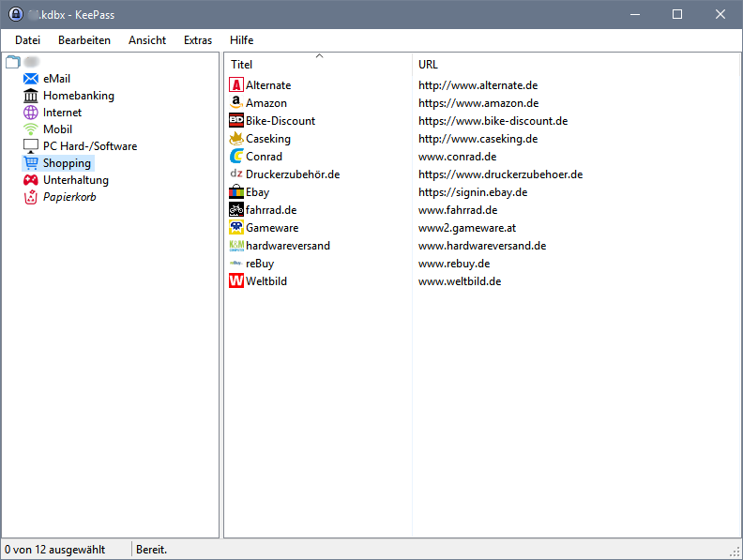Select the Internet group label
743x560 pixels.
[62, 113]
